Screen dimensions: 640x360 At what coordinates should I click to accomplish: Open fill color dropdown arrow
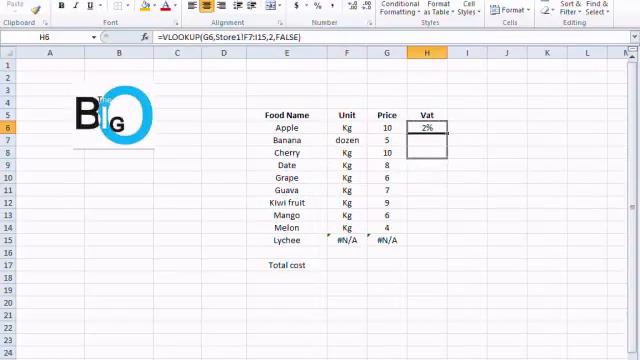pos(154,5)
